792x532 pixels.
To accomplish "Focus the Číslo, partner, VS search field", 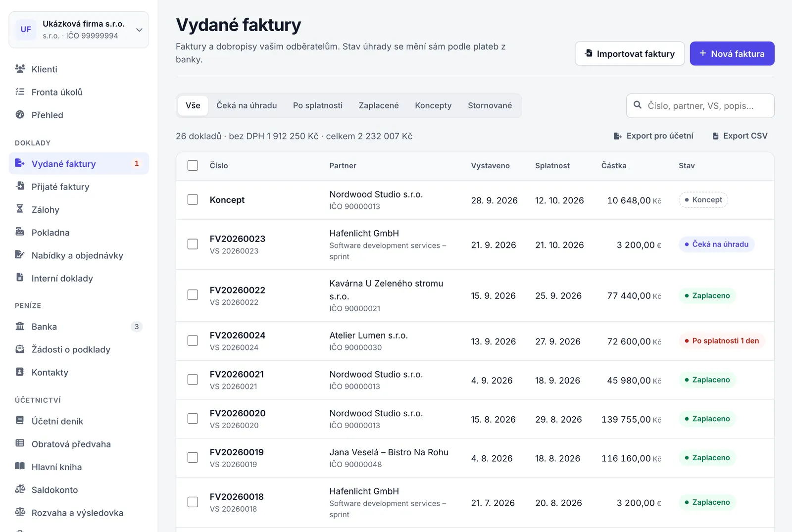I will click(700, 106).
